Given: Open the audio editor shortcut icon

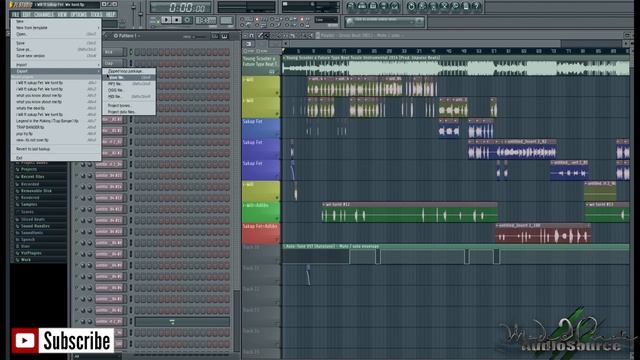Looking at the screenshot, I should [444, 6].
